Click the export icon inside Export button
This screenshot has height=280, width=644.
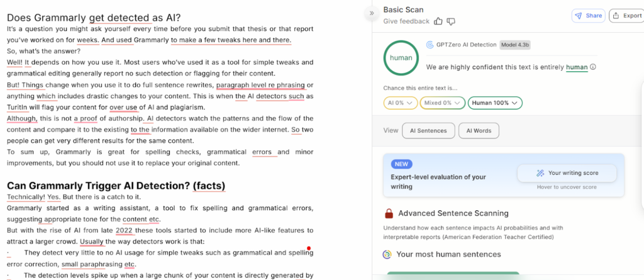[x=616, y=16]
